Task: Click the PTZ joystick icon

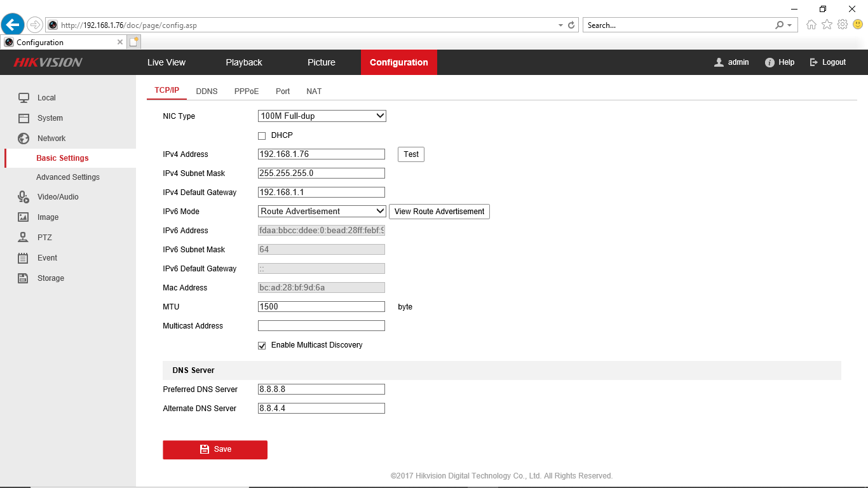Action: (x=24, y=238)
